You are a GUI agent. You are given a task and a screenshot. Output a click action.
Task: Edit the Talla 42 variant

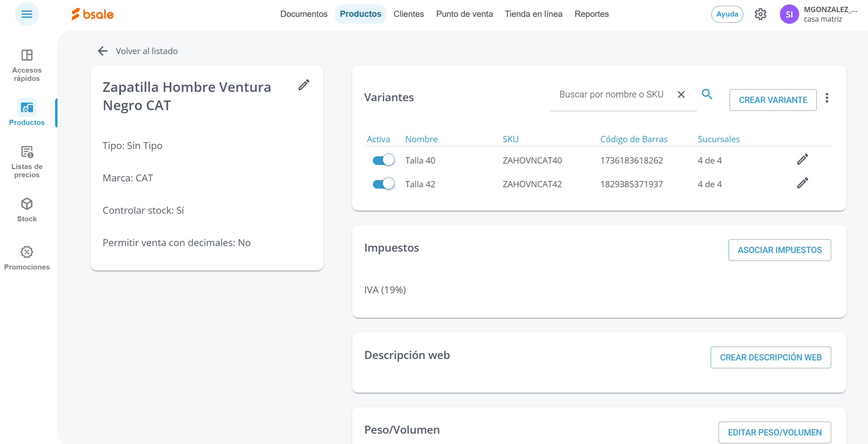pos(802,183)
